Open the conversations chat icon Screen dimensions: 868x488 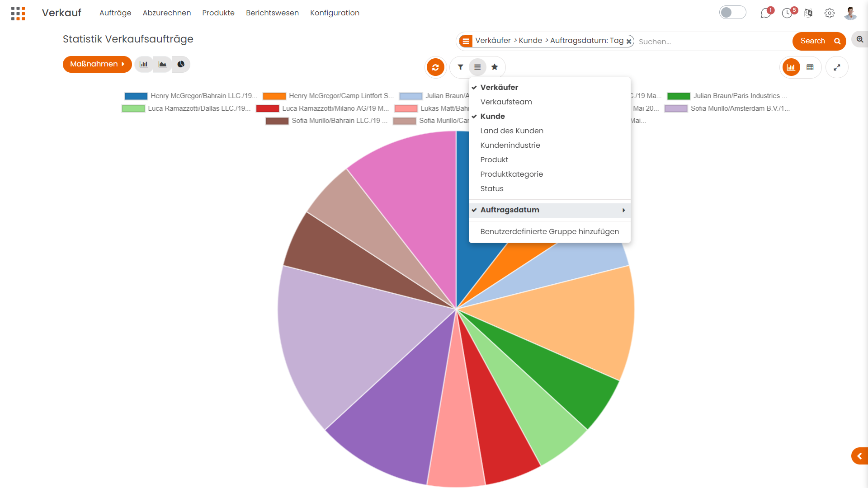(765, 13)
